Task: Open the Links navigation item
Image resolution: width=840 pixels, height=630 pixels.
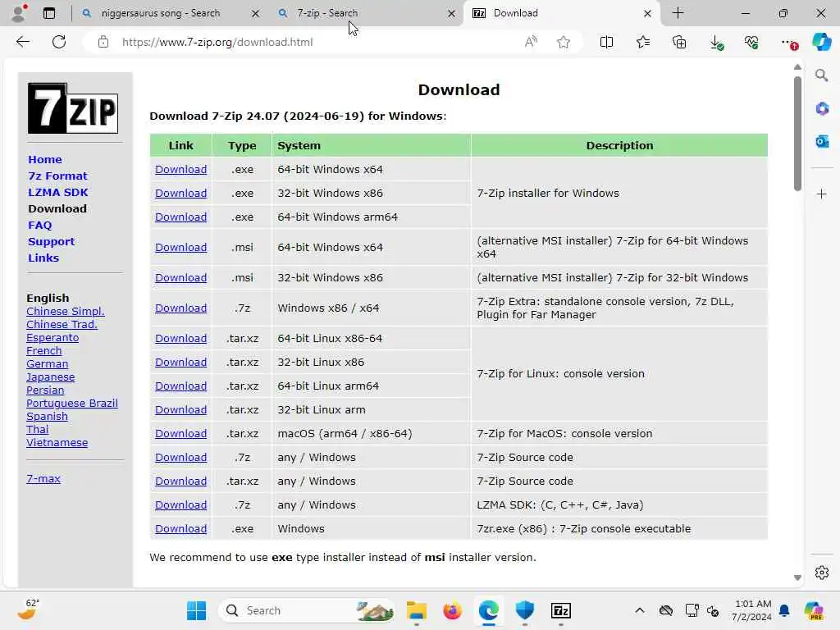Action: click(x=43, y=258)
